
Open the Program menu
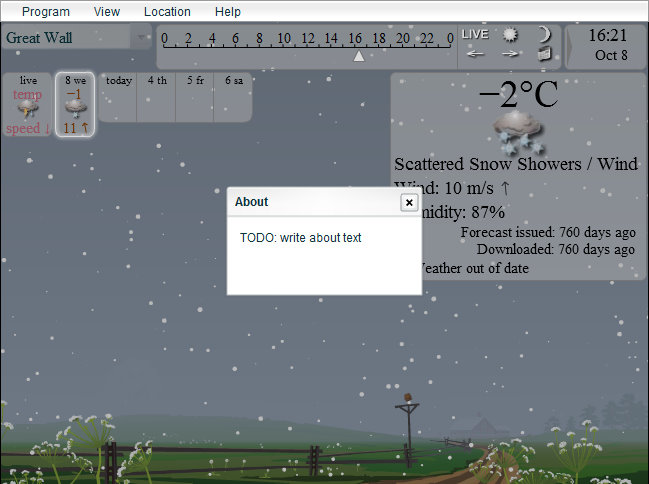(x=46, y=12)
